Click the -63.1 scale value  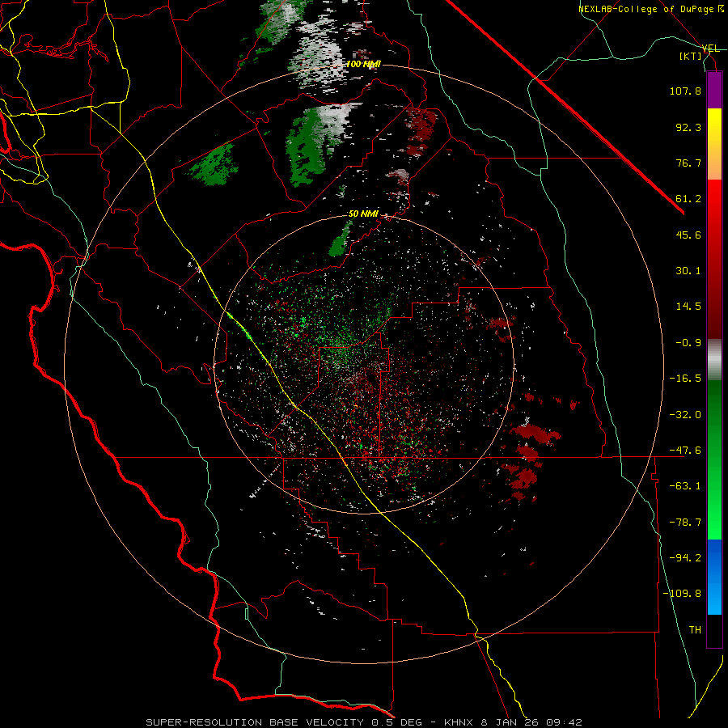[685, 486]
